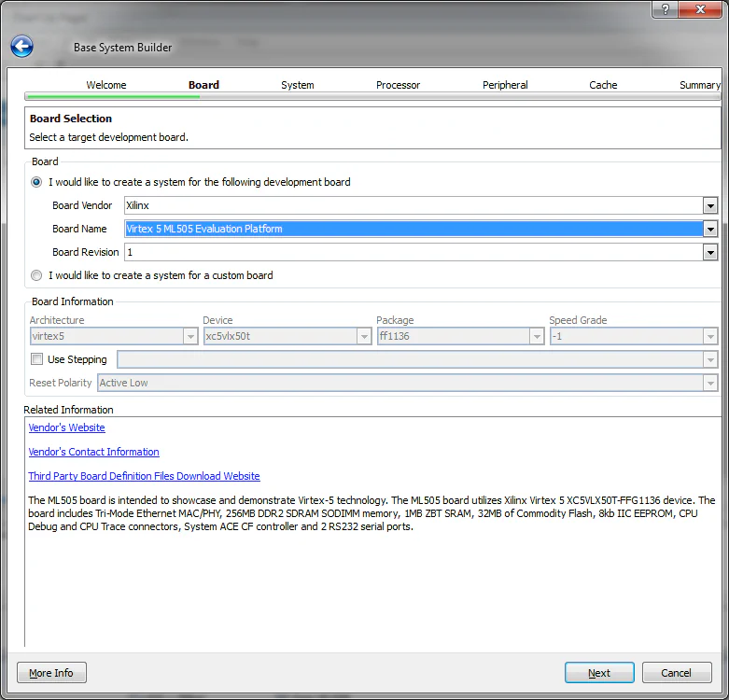729x700 pixels.
Task: Click the More Info button
Action: click(x=51, y=673)
